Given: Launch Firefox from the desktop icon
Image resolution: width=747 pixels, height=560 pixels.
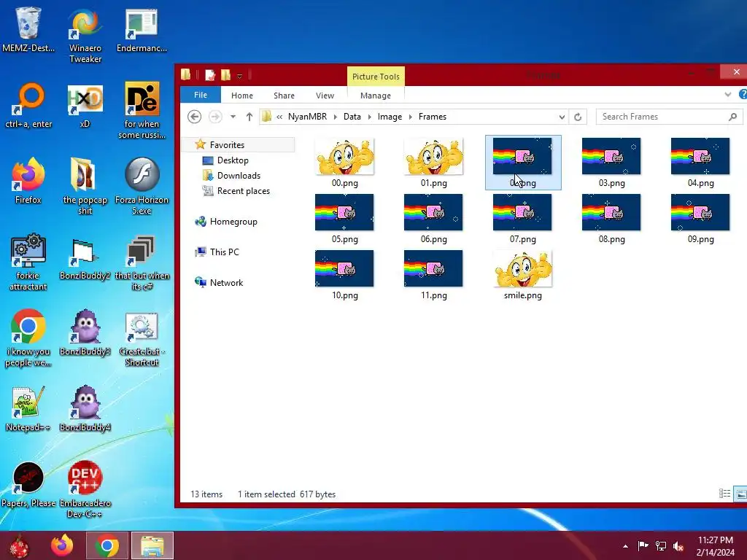Looking at the screenshot, I should pyautogui.click(x=28, y=181).
